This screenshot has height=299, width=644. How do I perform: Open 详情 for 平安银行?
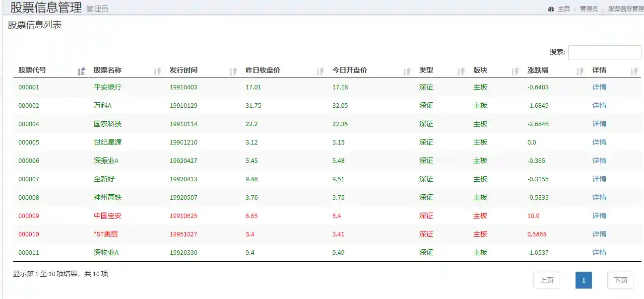(599, 87)
